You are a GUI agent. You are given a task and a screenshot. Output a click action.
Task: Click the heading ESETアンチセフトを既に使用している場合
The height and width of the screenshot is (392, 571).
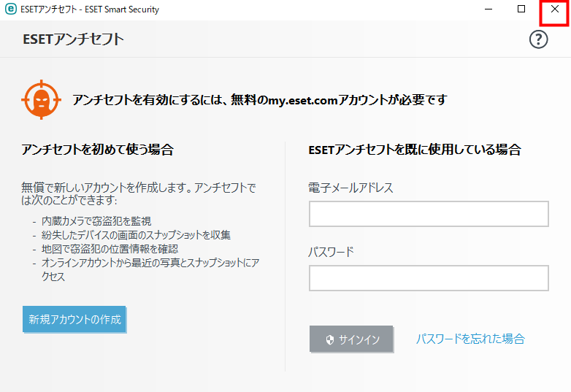coord(415,150)
